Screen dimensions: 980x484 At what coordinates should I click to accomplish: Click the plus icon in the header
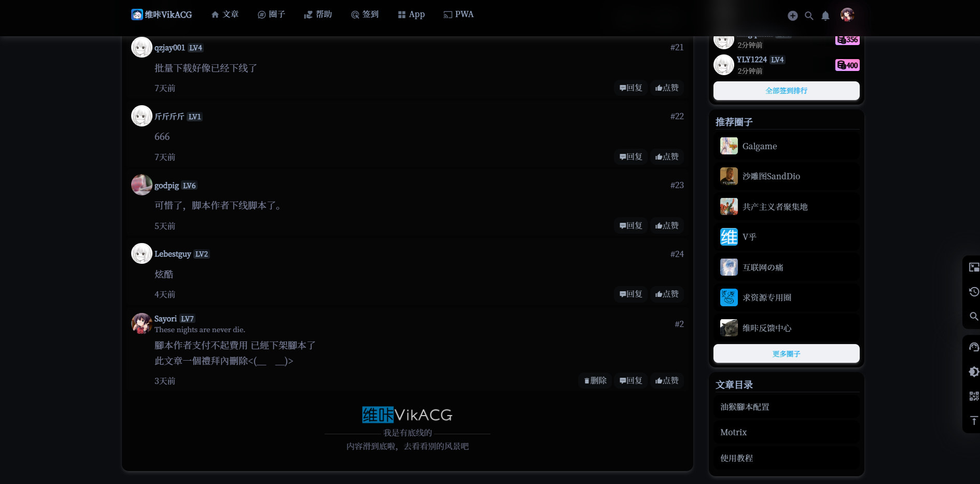tap(792, 16)
